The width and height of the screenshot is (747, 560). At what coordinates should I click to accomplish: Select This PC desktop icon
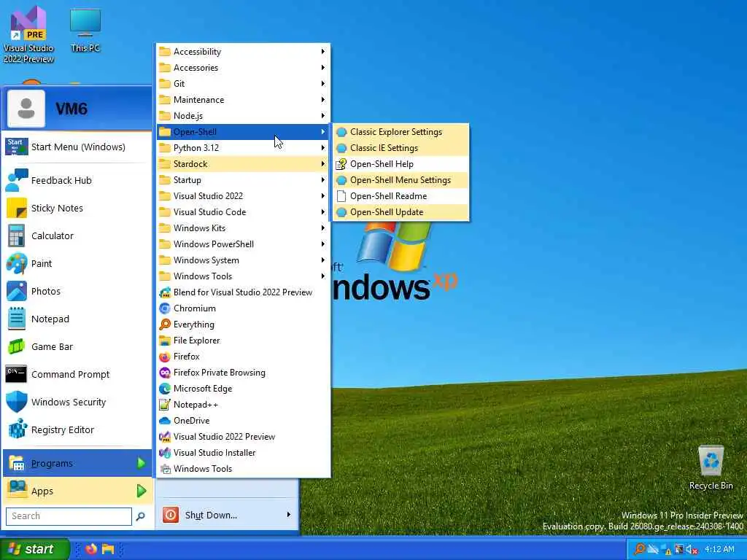pos(85,31)
